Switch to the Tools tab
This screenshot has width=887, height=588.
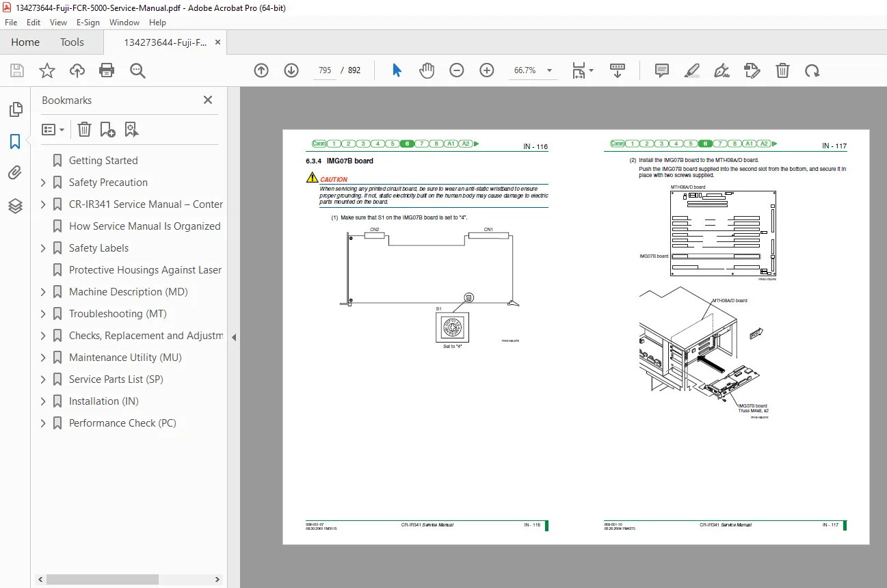coord(72,42)
